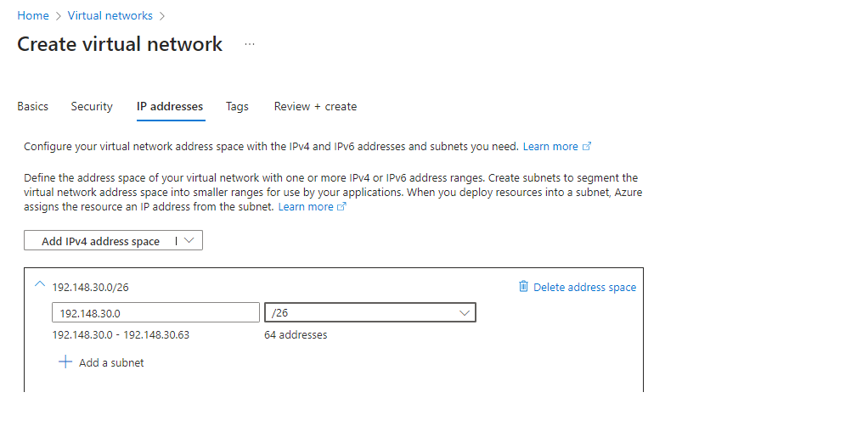Click the external link icon after first Learn more

coord(586,147)
